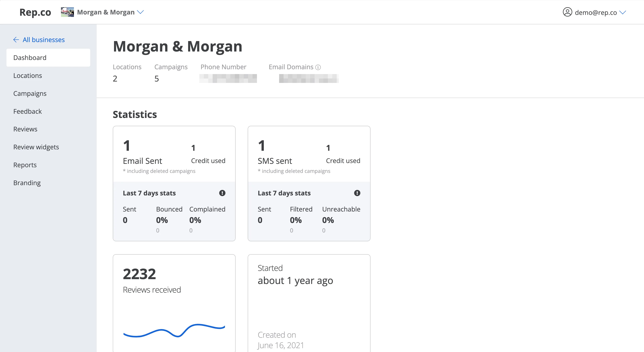Click the Morgan & Morgan business thumbnail image

(67, 12)
